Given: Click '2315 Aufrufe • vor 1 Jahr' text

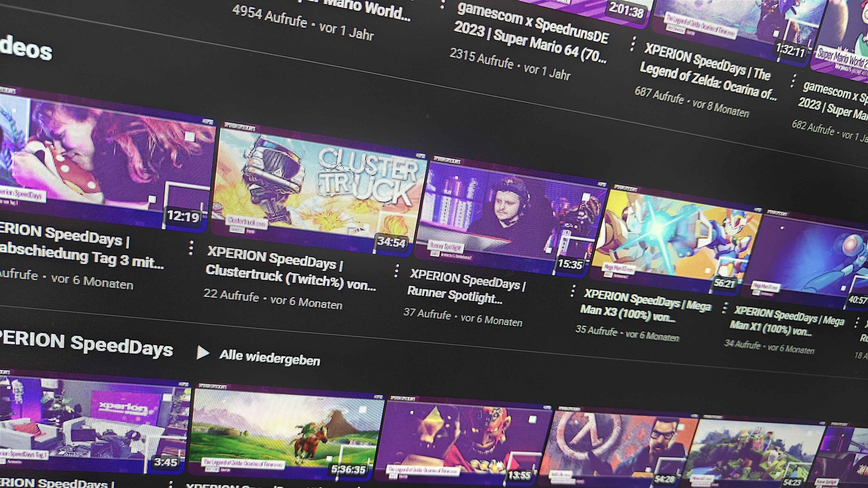Looking at the screenshot, I should click(x=511, y=65).
